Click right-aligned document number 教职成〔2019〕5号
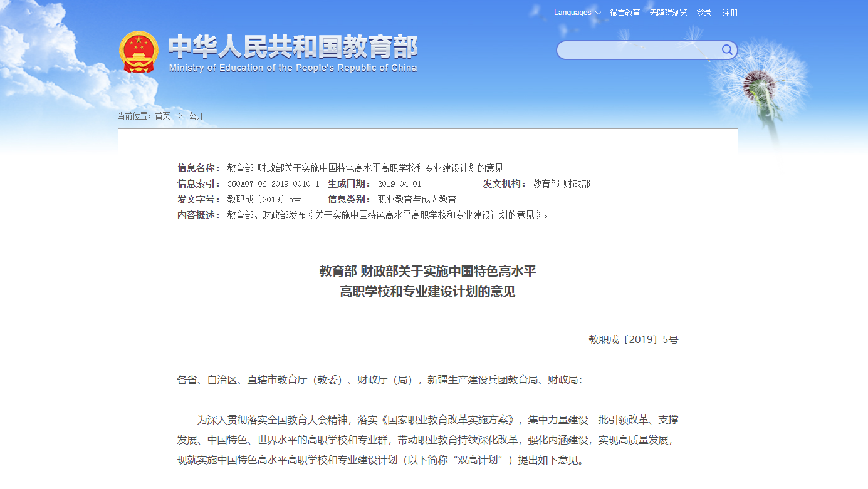This screenshot has width=868, height=489. tap(633, 340)
